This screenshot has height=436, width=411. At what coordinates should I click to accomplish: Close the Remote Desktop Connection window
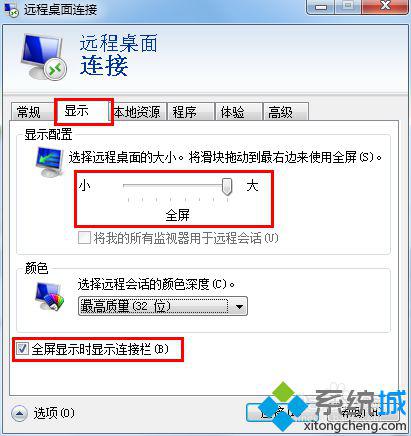(385, 7)
